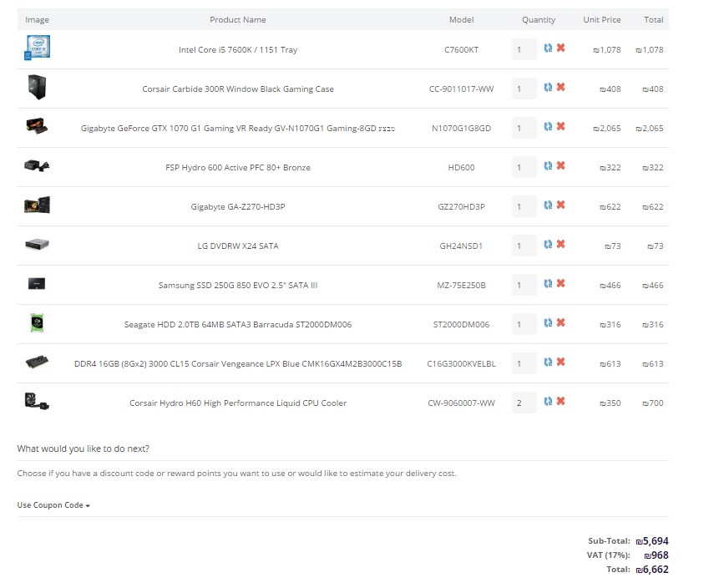Focus quantity field for Corsair Vengeance DDR4
This screenshot has height=588, width=709.
[x=524, y=363]
